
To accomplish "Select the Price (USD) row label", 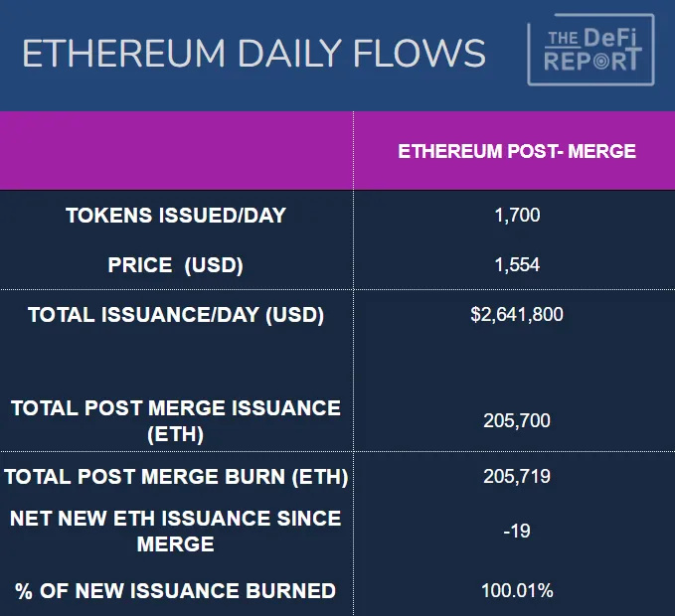I will click(x=175, y=265).
